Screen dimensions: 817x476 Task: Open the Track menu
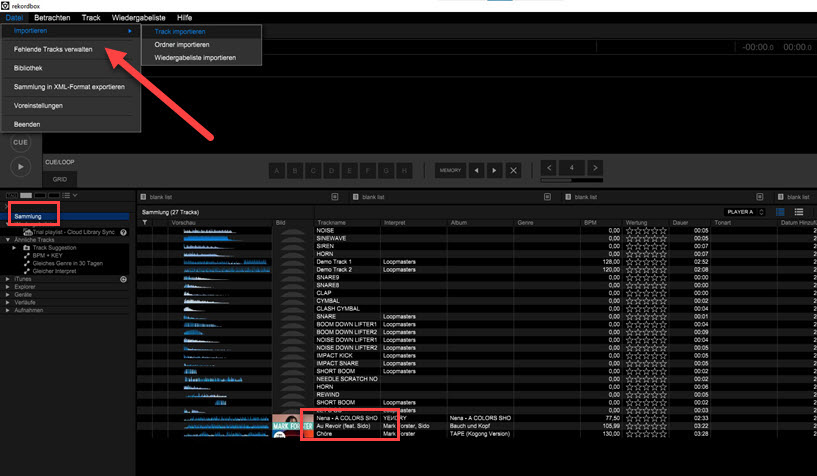[91, 18]
